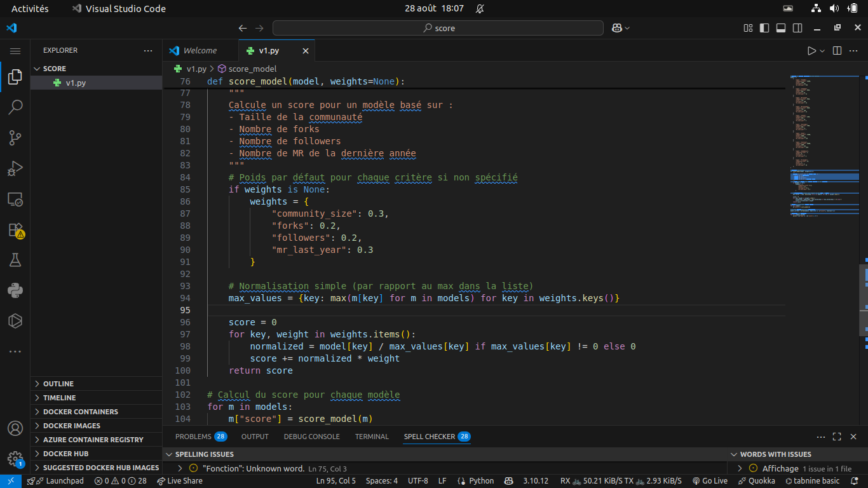Expand the Affichage word issue
Screen dimensions: 868x488
point(740,468)
